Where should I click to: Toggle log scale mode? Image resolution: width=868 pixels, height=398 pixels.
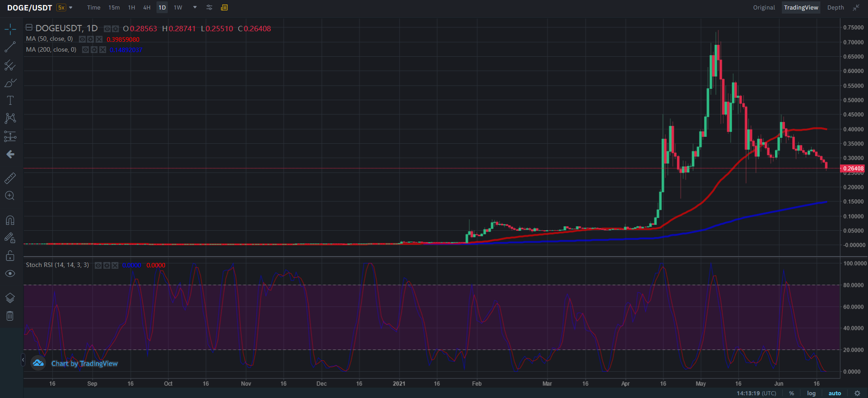pos(811,393)
